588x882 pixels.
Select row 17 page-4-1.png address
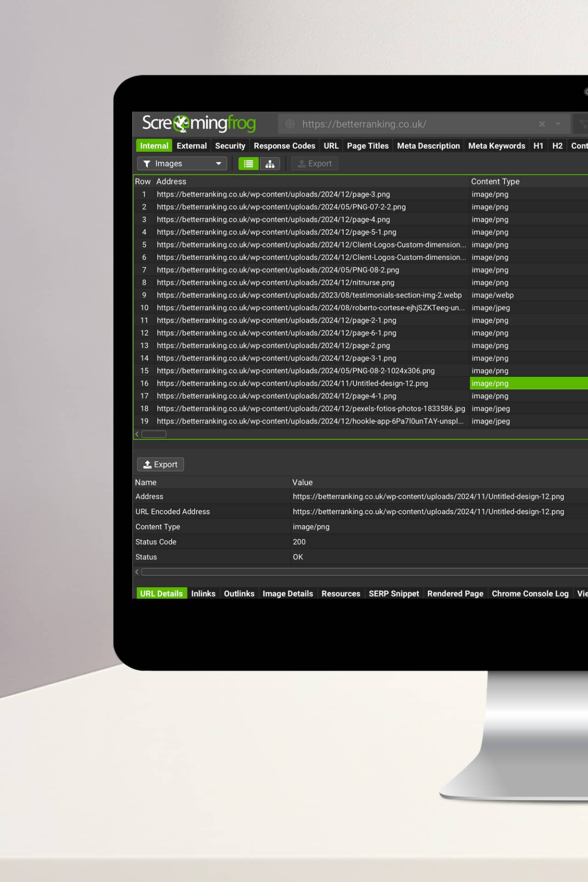[x=277, y=396]
